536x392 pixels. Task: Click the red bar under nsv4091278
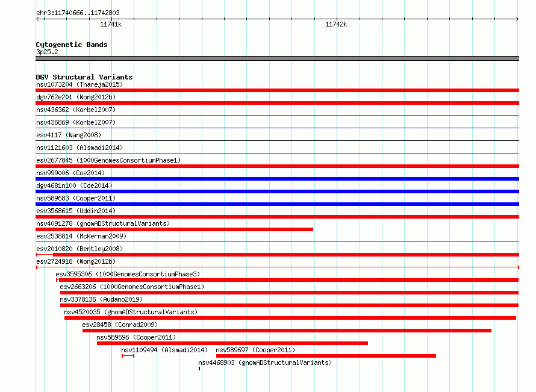pos(174,229)
